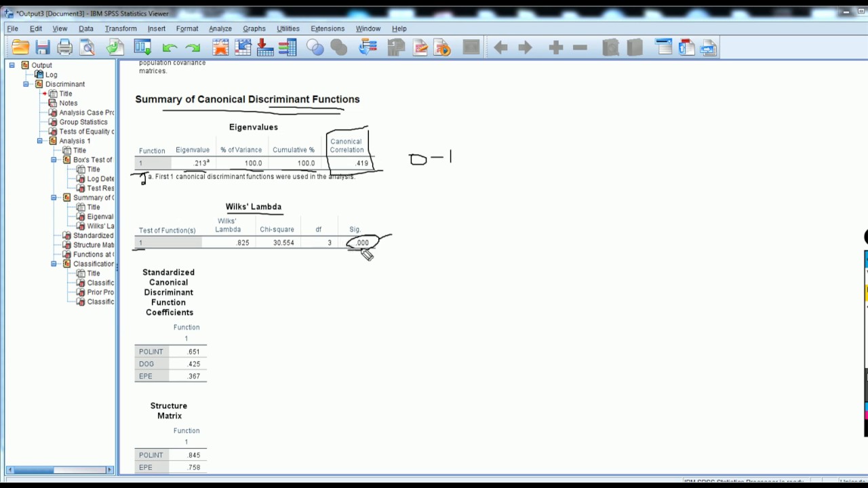Collapse the Analysis 1 tree node
This screenshot has width=868, height=488.
tap(40, 141)
